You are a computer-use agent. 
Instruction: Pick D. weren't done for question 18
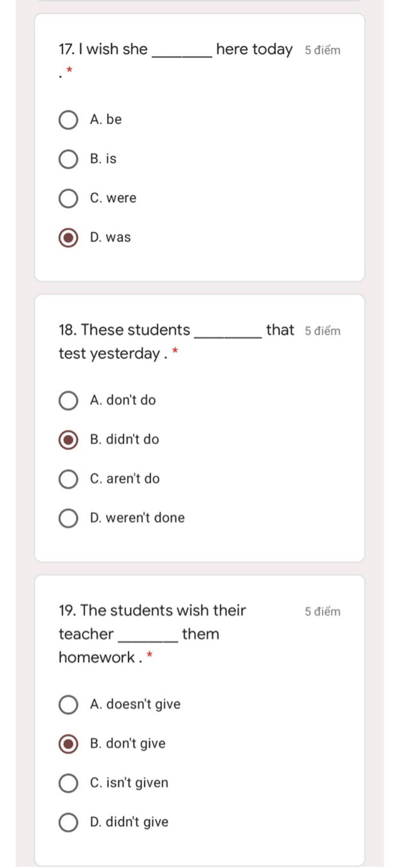click(68, 518)
